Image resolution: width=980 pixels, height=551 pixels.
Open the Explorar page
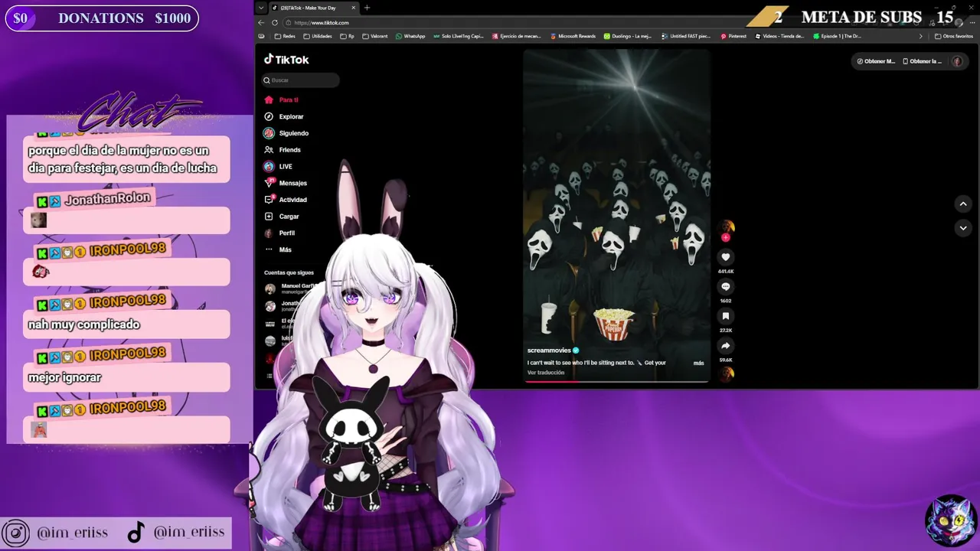coord(284,116)
